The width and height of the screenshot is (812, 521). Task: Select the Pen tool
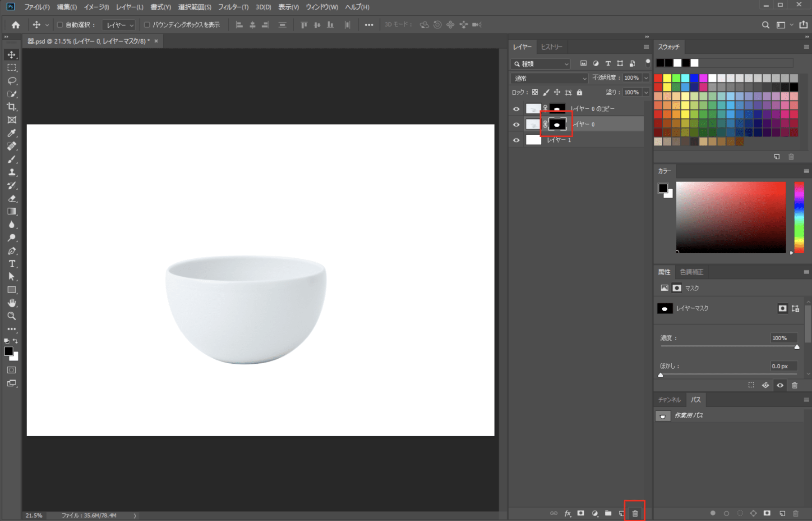tap(12, 251)
